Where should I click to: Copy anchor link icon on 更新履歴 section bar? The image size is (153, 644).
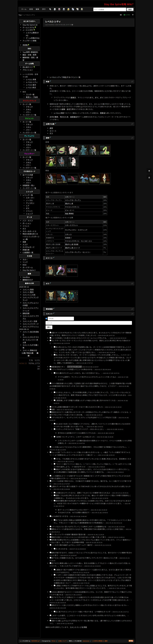132,309
